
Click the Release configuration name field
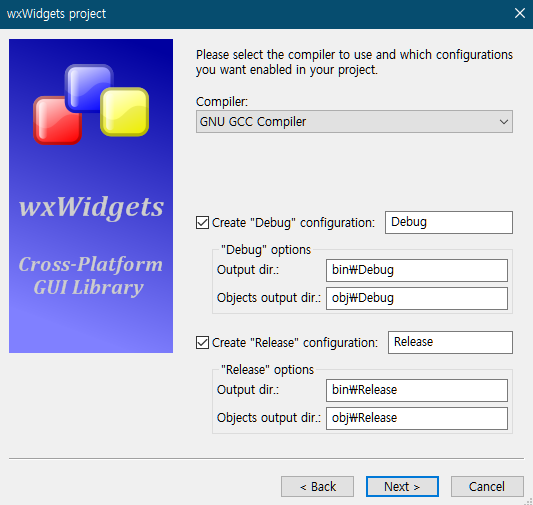450,342
